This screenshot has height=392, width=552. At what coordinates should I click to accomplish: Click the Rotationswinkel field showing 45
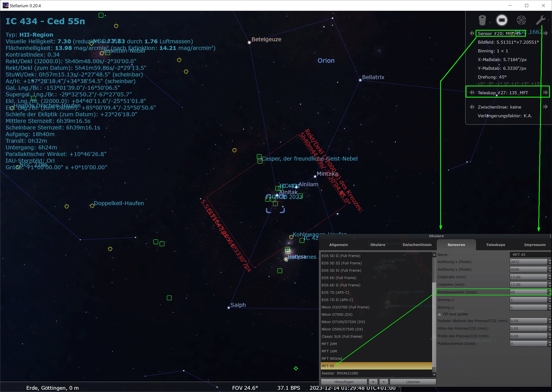(528, 292)
